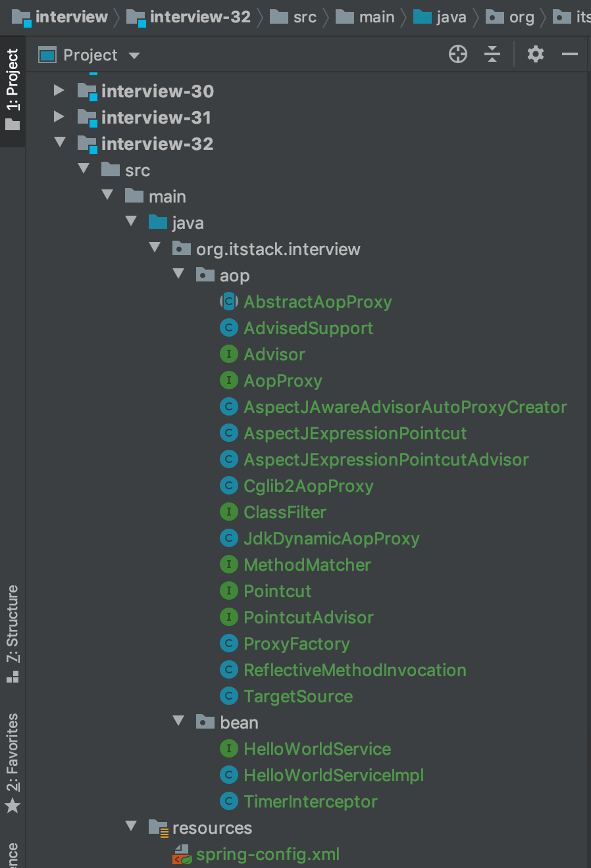Select the AdvisedSupport file name

[309, 328]
